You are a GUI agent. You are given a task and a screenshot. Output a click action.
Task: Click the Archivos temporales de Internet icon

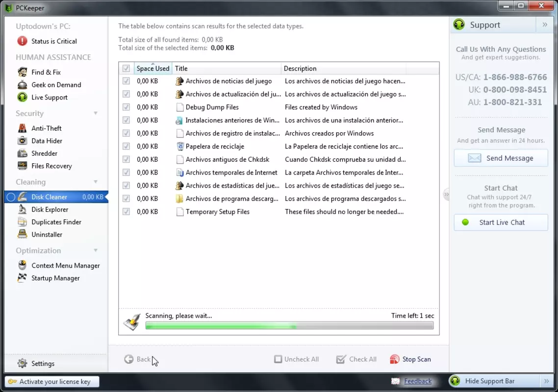[x=180, y=172]
